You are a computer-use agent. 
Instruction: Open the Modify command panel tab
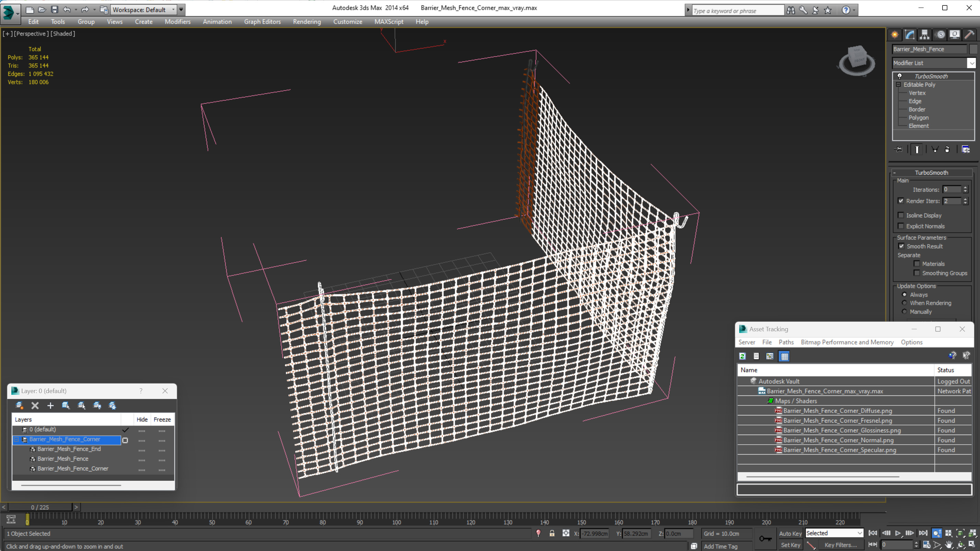point(910,35)
